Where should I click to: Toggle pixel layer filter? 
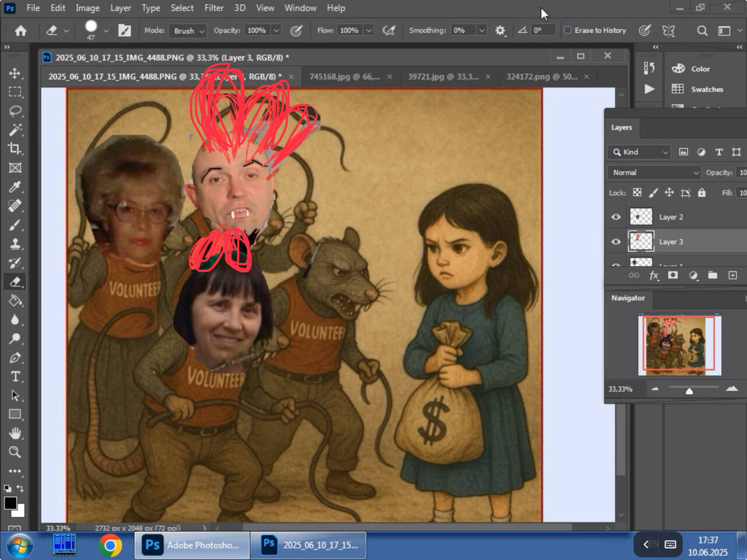tap(683, 152)
